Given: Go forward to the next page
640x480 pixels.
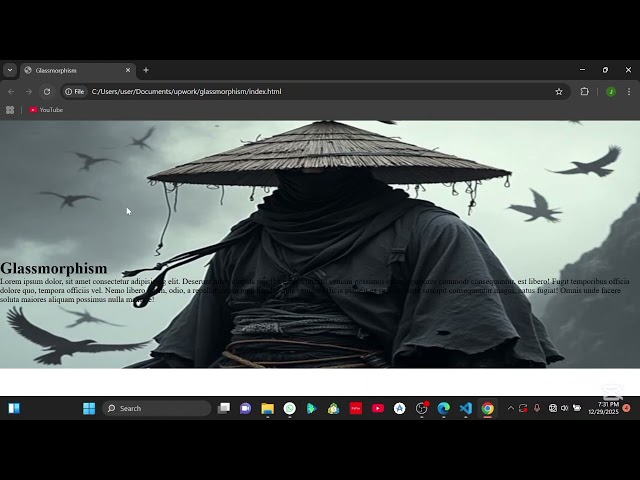Looking at the screenshot, I should click(29, 92).
